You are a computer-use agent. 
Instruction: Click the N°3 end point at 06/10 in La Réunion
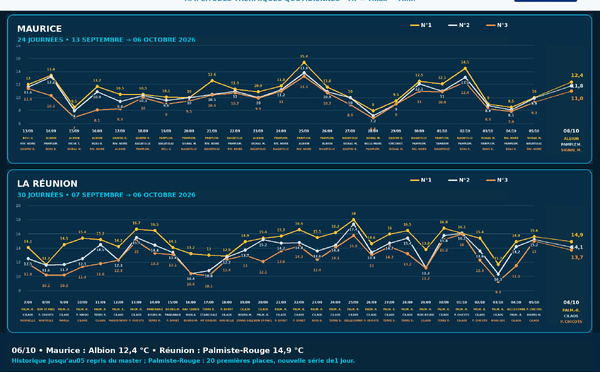(x=571, y=250)
